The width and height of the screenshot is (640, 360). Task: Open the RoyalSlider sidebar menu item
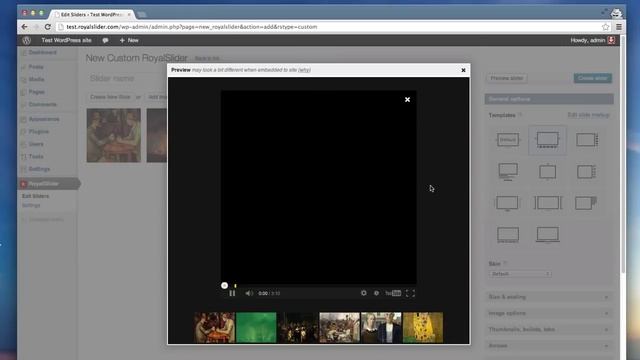[x=48, y=184]
